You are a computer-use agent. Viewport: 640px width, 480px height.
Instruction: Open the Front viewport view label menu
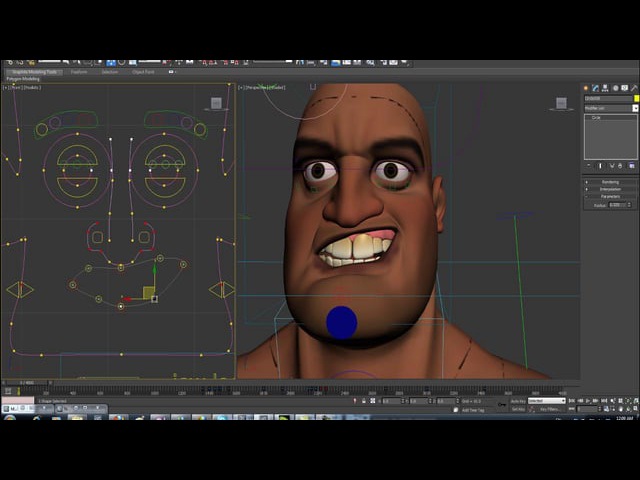click(x=16, y=87)
